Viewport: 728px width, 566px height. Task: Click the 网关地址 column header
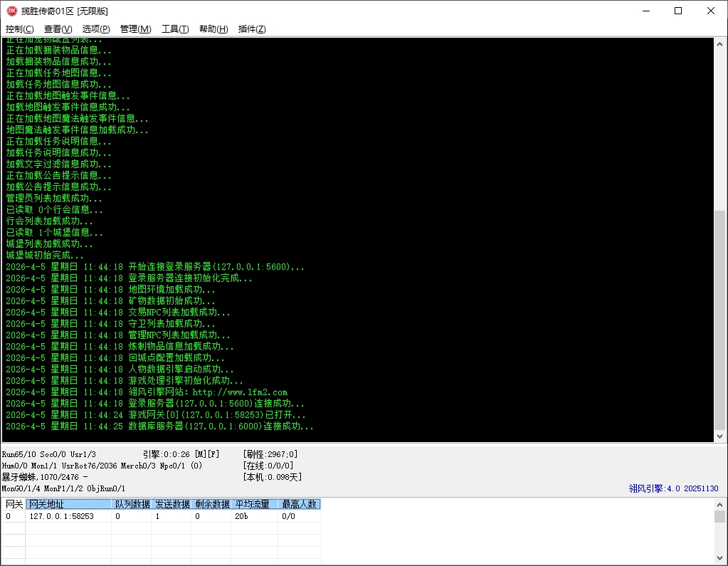click(68, 504)
